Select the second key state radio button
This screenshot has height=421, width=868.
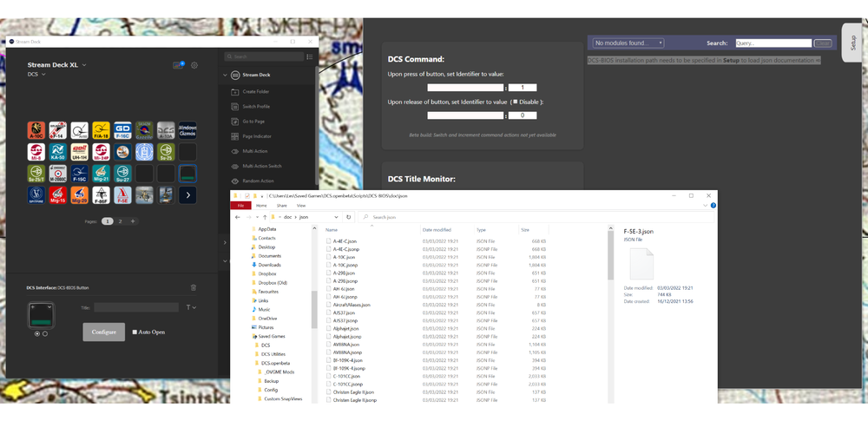click(45, 333)
